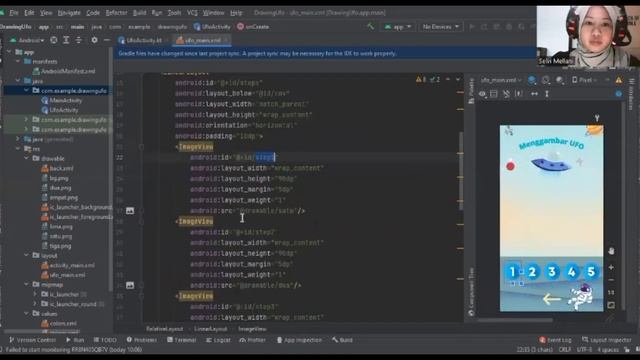Open the App Inspection tool window
This screenshot has height=360, width=640.
299,340
